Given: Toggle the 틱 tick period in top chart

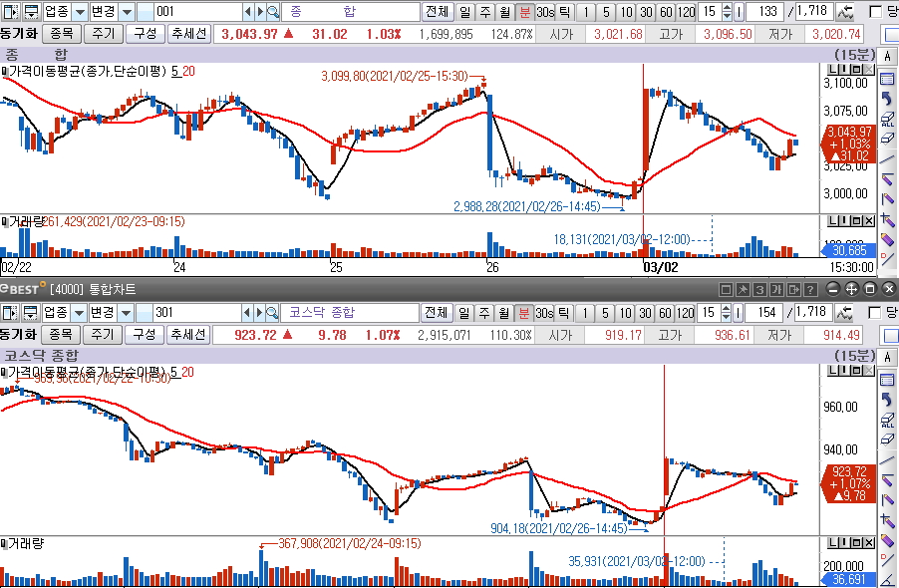Looking at the screenshot, I should pyautogui.click(x=564, y=11).
